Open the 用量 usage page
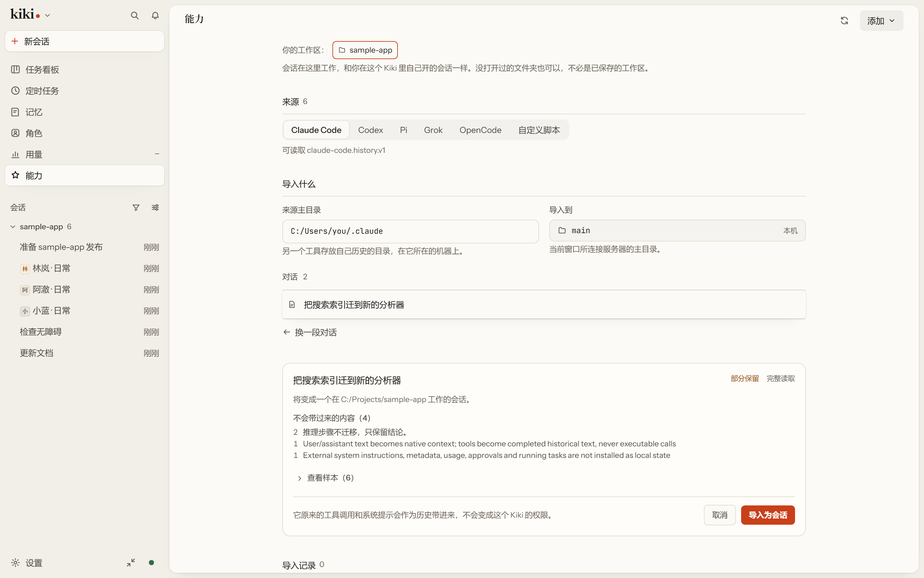The image size is (924, 578). click(85, 154)
